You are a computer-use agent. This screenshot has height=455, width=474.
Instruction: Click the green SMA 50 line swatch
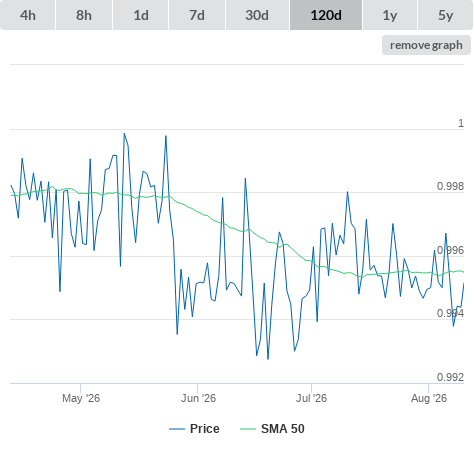(x=248, y=429)
